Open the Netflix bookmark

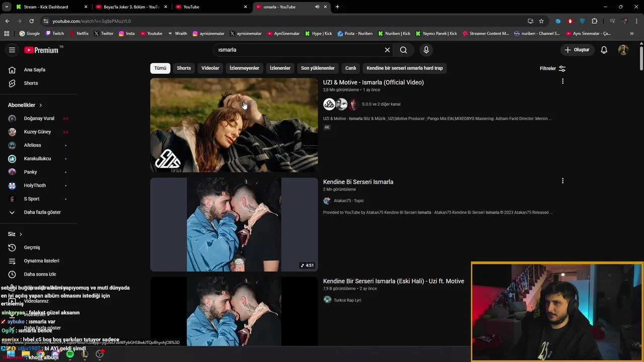pos(78,34)
